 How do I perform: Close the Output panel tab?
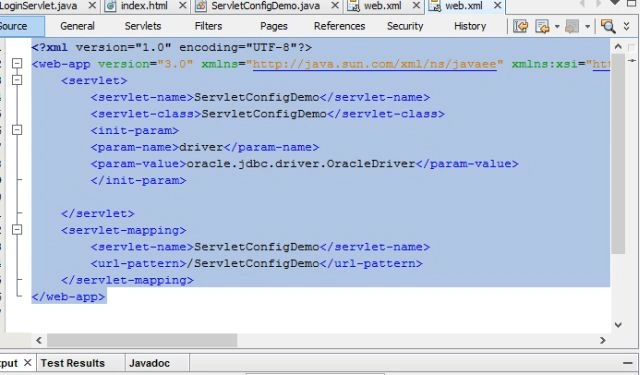[27, 362]
